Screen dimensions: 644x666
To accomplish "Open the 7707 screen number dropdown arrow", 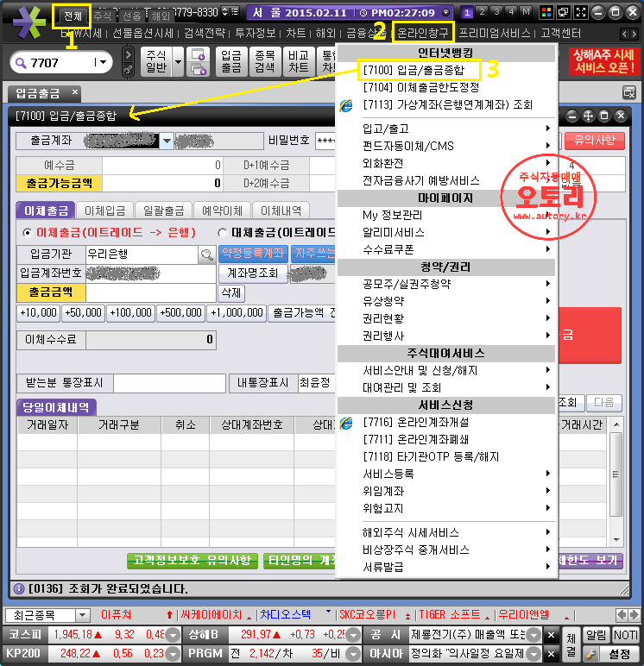I will tap(102, 62).
